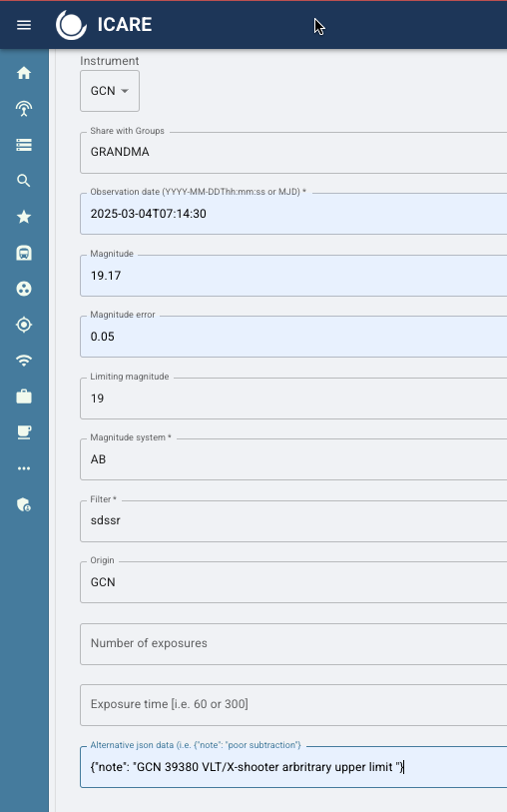Image resolution: width=507 pixels, height=812 pixels.
Task: Open the target crosshair sidebar icon
Action: tap(24, 325)
